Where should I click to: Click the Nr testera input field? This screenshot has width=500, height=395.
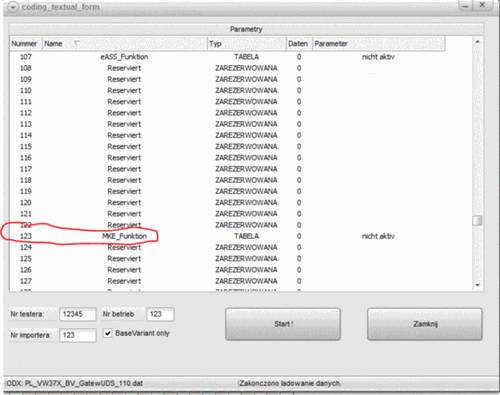click(x=78, y=314)
